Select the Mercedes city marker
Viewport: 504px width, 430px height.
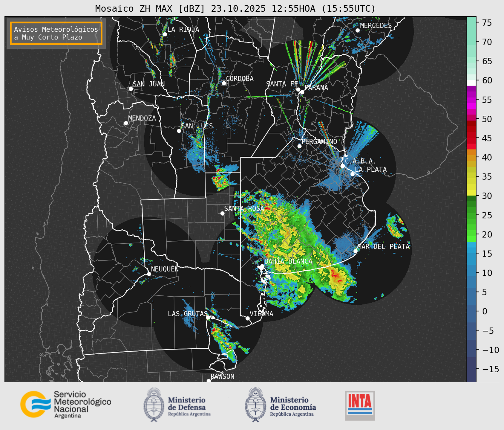click(357, 30)
